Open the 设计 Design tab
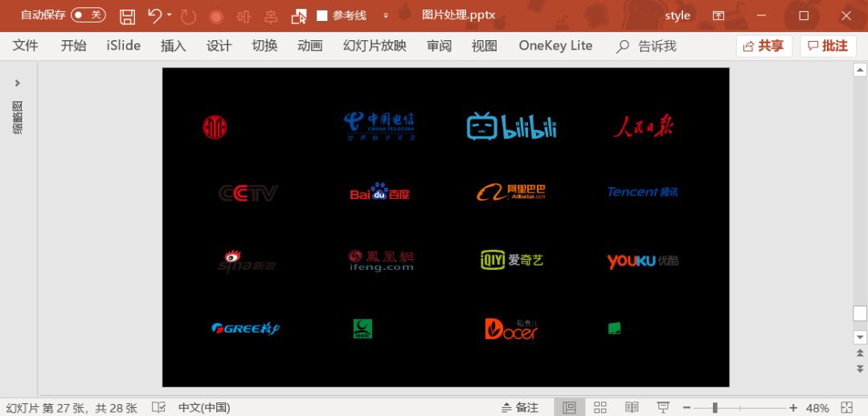The image size is (868, 416). [219, 46]
